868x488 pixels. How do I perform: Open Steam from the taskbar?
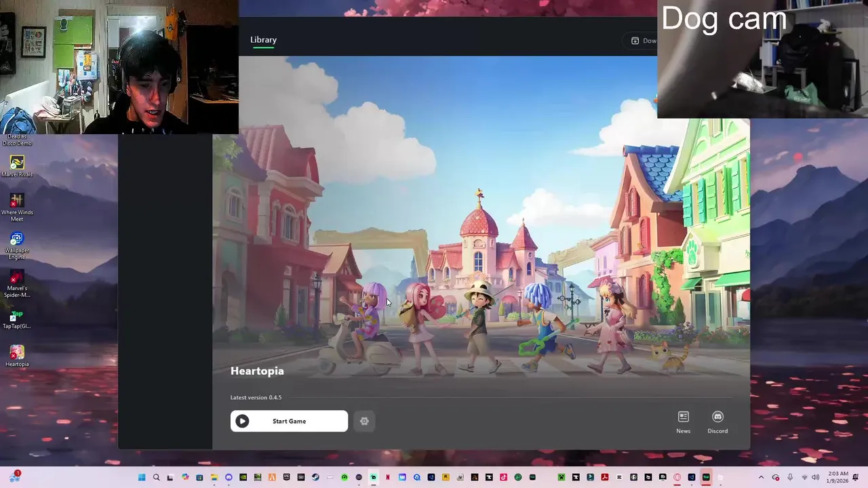315,477
